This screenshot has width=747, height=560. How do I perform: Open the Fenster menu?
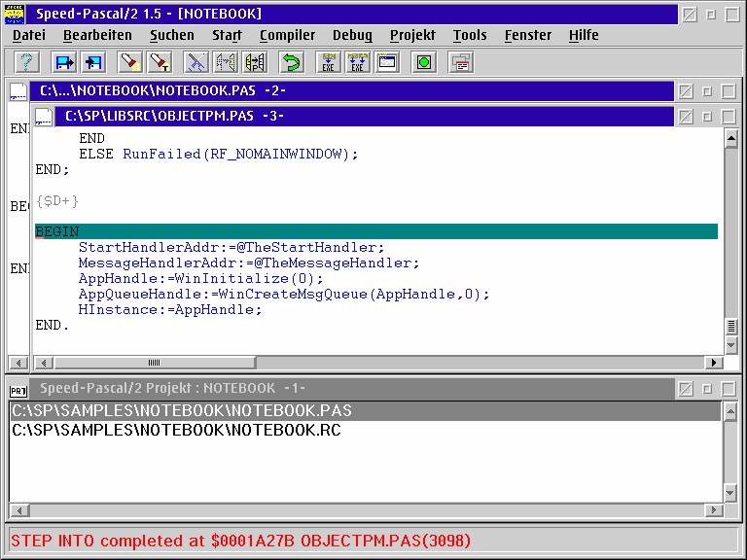point(528,35)
